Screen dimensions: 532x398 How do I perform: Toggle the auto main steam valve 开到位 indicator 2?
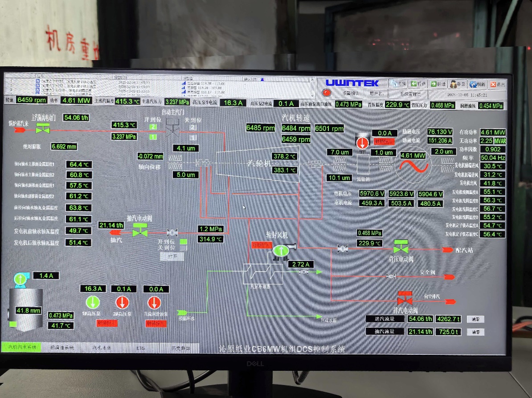(153, 127)
